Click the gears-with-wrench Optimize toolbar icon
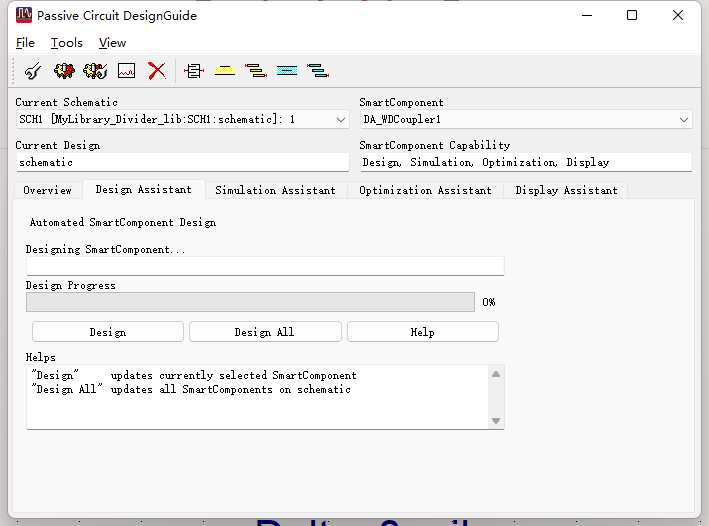The height and width of the screenshot is (526, 709). tap(95, 71)
